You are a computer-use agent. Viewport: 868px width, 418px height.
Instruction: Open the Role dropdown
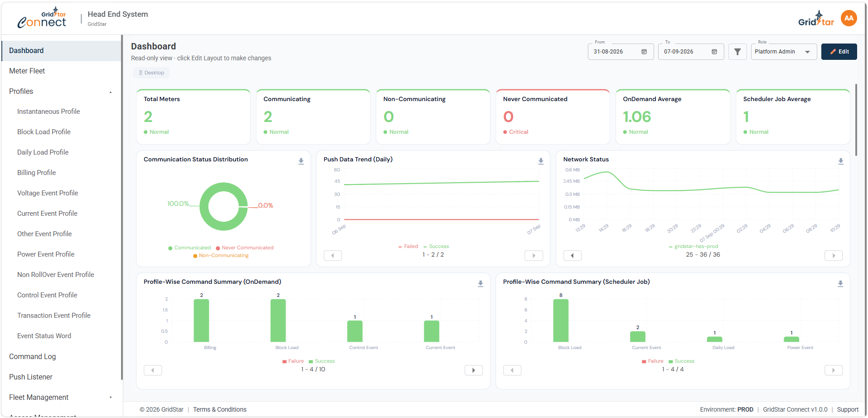pos(784,52)
